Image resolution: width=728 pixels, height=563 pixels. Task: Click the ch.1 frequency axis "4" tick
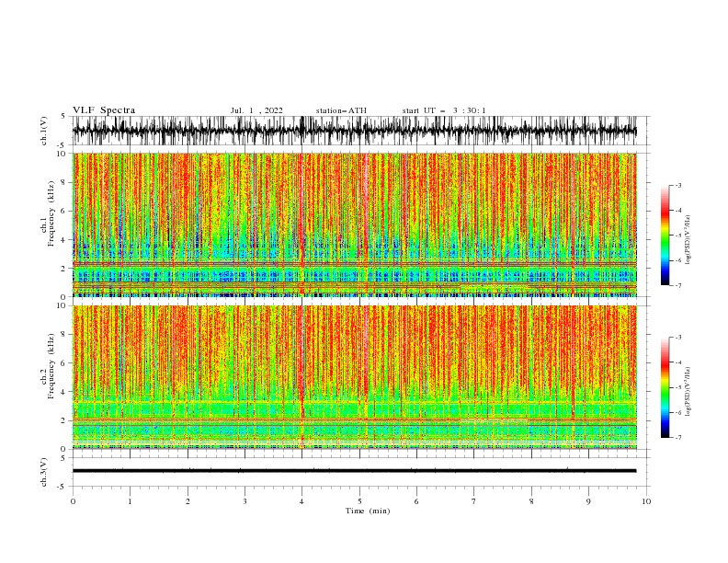coord(63,240)
